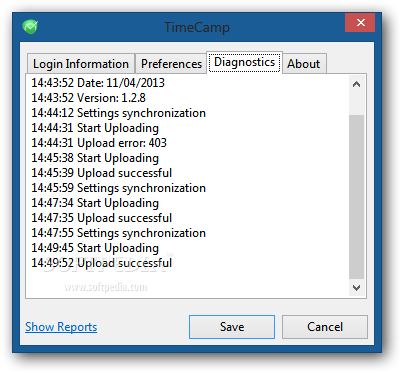
Task: Click the Save button
Action: tap(232, 327)
